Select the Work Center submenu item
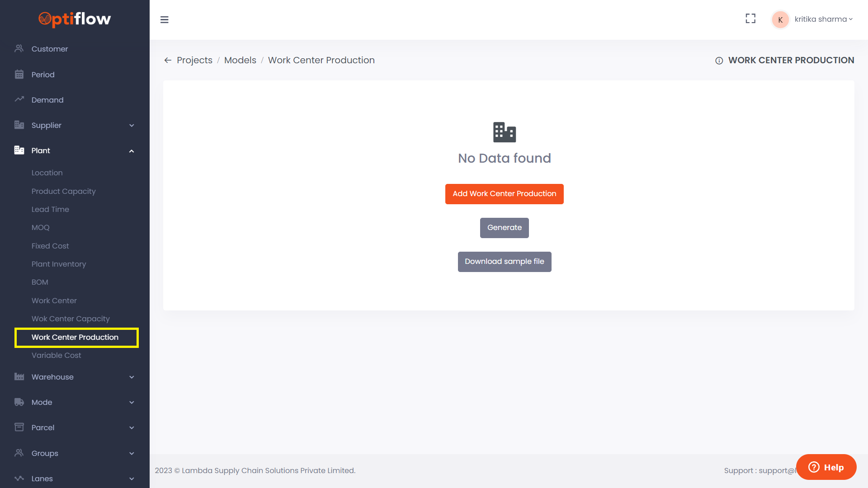This screenshot has width=868, height=488. pos(54,300)
